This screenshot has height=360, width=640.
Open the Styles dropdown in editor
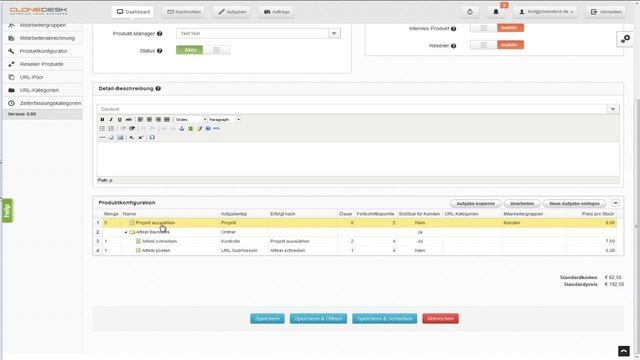pyautogui.click(x=191, y=120)
